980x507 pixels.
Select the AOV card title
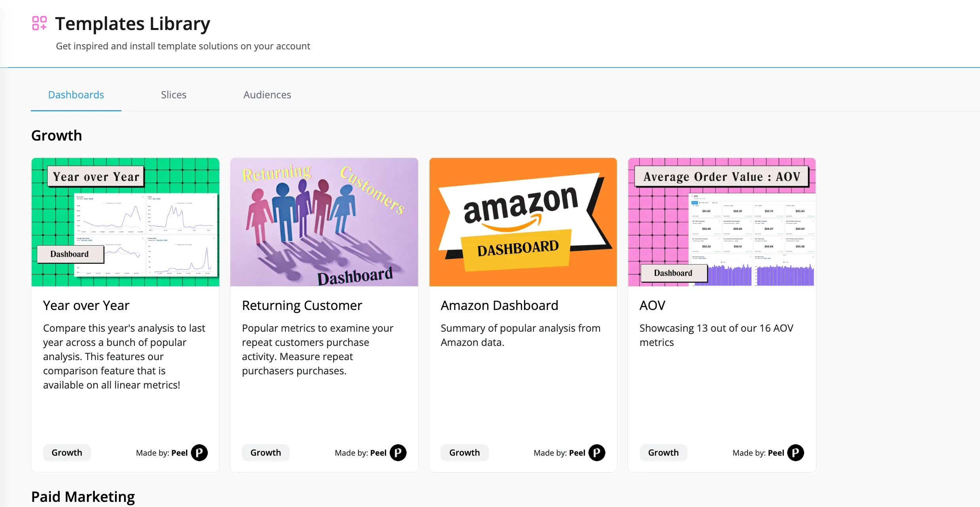[x=652, y=305]
